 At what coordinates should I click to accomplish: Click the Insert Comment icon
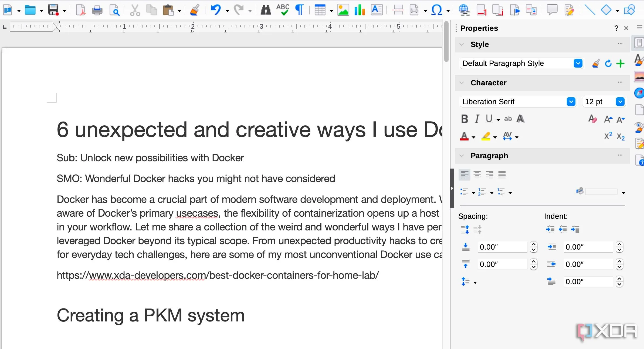click(552, 10)
